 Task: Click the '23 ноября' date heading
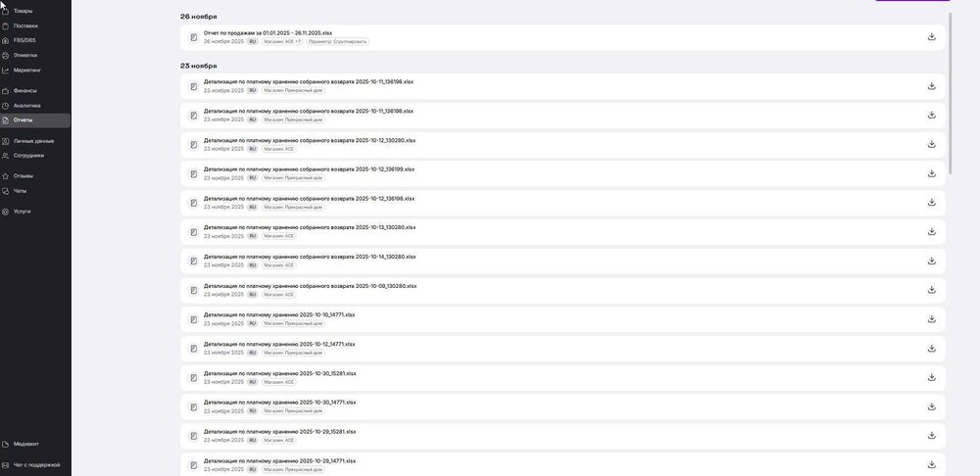point(199,67)
